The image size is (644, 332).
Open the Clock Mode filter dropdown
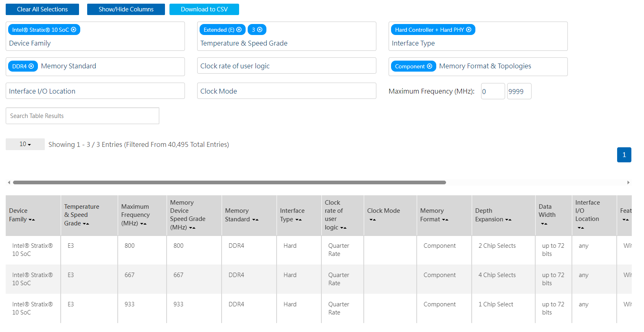click(287, 91)
